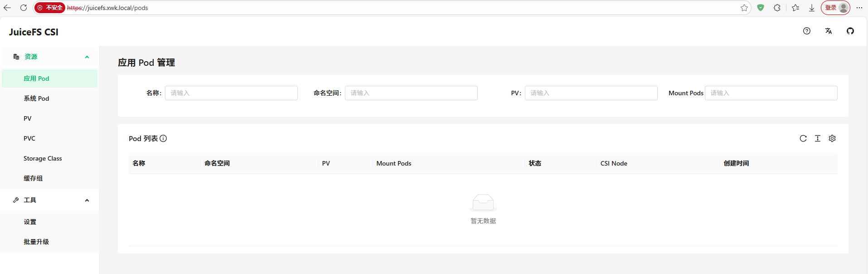Open the browser three-dot menu

pos(859,8)
